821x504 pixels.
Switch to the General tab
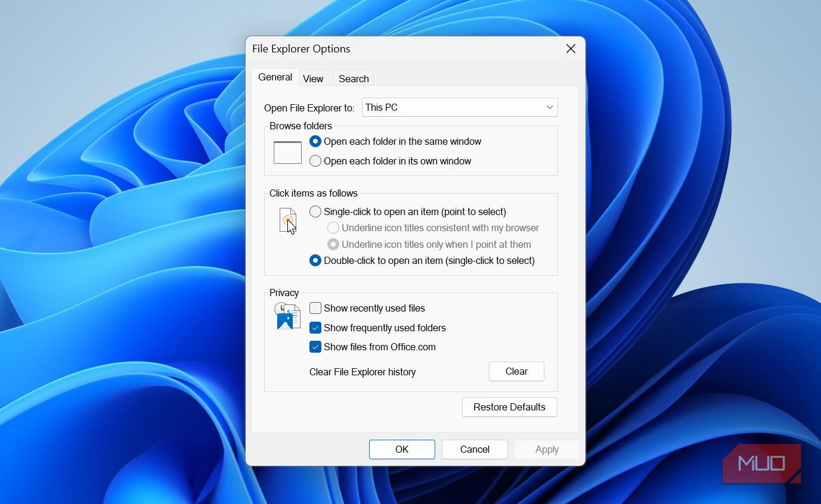(275, 77)
